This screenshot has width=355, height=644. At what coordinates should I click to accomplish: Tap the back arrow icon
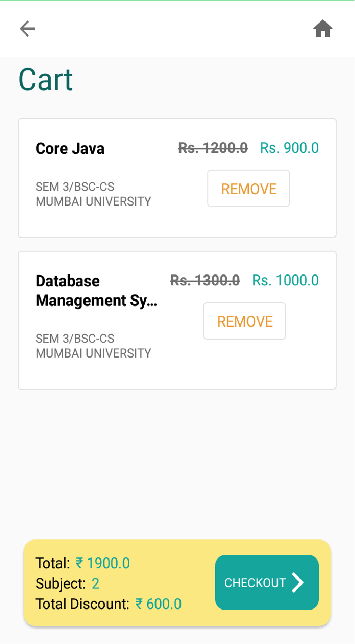pos(27,29)
